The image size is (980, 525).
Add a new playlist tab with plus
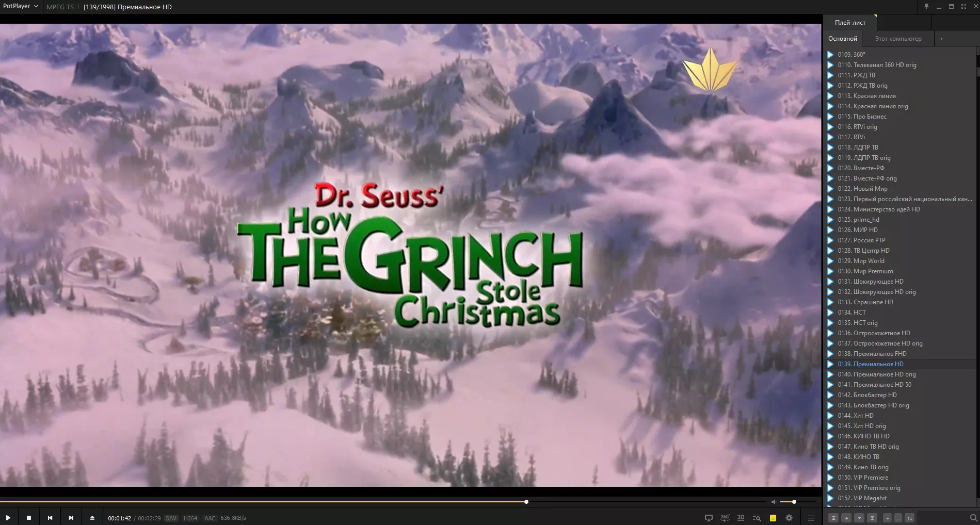tap(941, 39)
